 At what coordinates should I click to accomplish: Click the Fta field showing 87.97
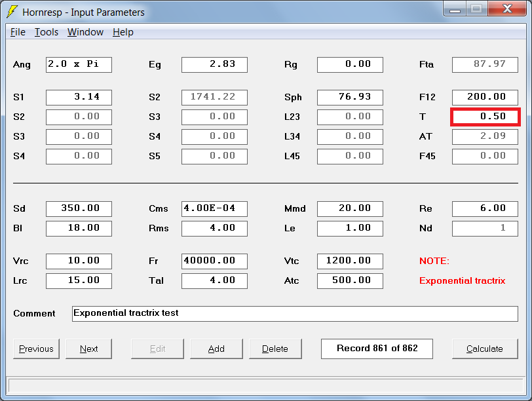pos(485,64)
